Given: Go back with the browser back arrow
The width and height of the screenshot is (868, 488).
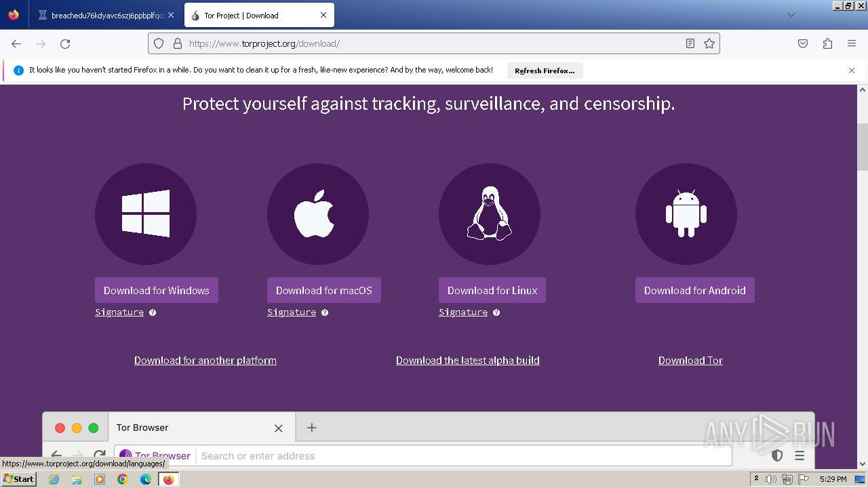Looking at the screenshot, I should [x=16, y=43].
